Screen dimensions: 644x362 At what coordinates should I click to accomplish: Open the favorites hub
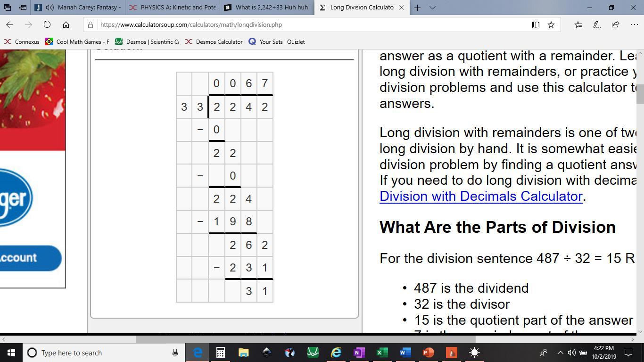coord(578,25)
